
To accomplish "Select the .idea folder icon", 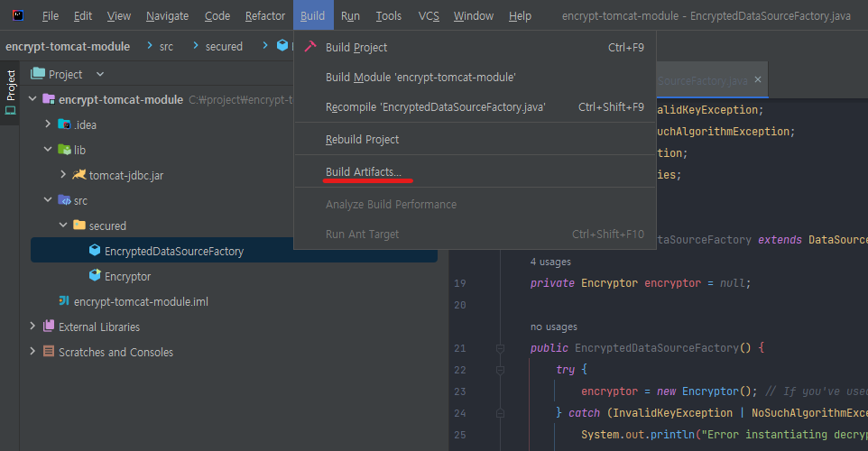I will click(x=64, y=124).
